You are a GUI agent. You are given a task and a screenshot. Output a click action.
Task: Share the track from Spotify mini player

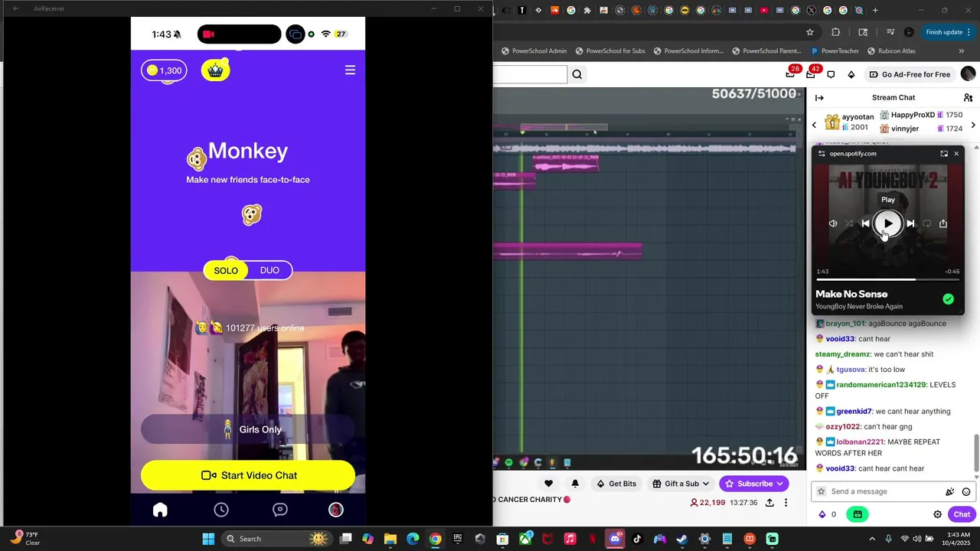(943, 223)
